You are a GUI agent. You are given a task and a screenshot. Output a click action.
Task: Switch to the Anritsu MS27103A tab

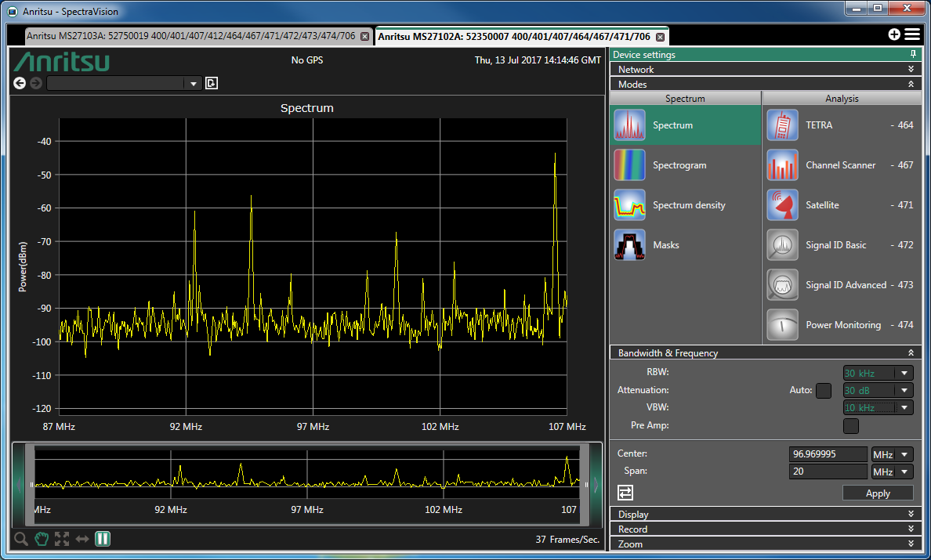pyautogui.click(x=190, y=36)
